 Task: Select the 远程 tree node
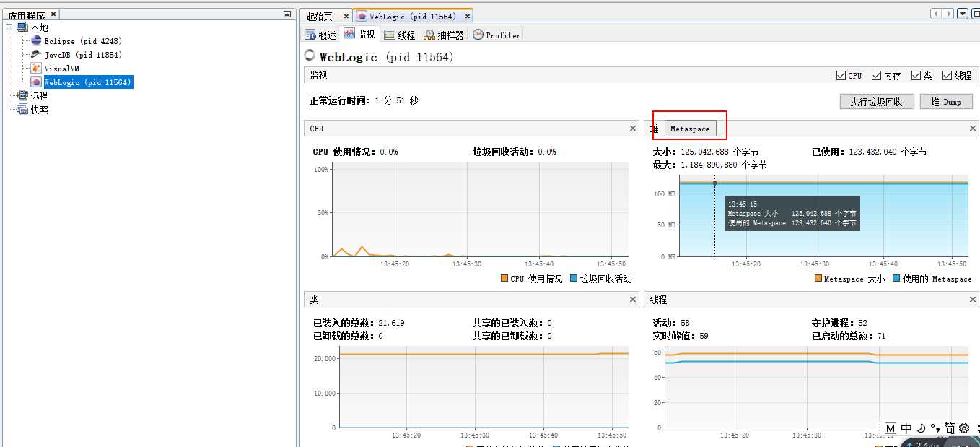[39, 96]
